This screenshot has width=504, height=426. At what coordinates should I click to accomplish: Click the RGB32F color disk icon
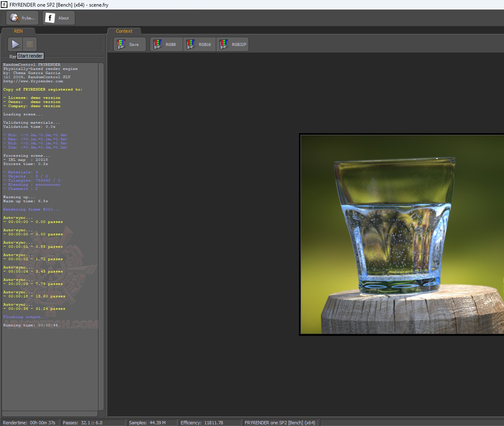[223, 44]
